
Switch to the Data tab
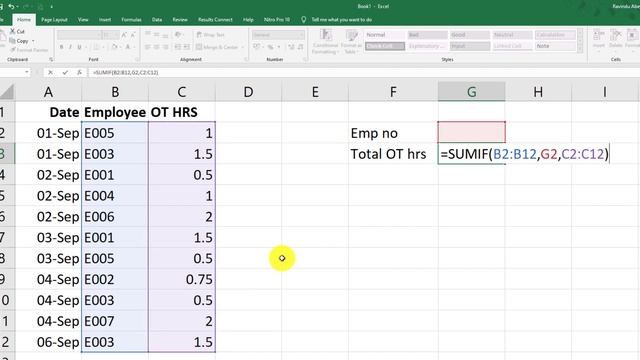[x=157, y=20]
